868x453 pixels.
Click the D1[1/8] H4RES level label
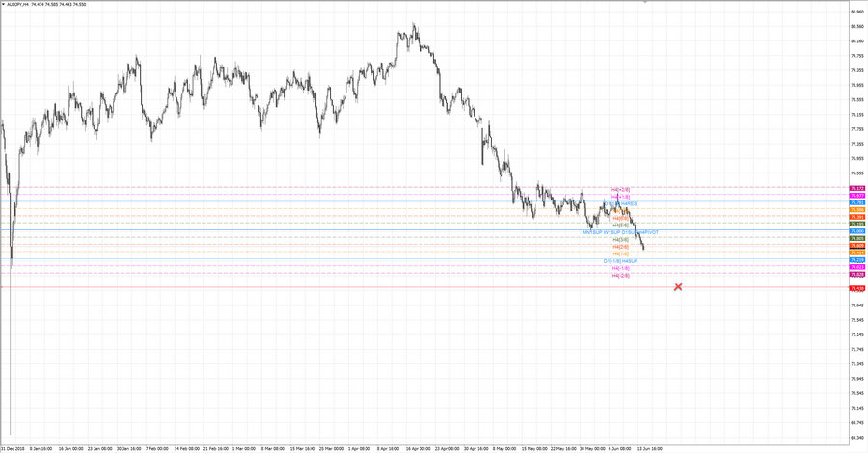tap(620, 203)
